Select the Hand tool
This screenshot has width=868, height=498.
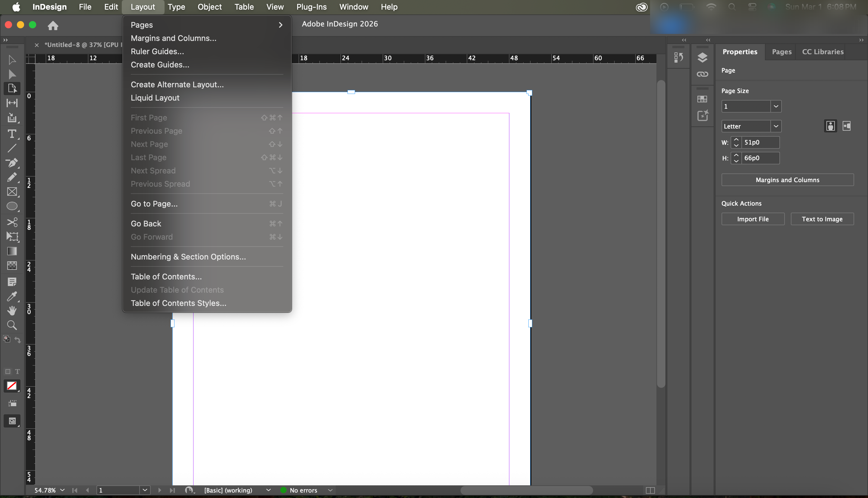click(12, 310)
